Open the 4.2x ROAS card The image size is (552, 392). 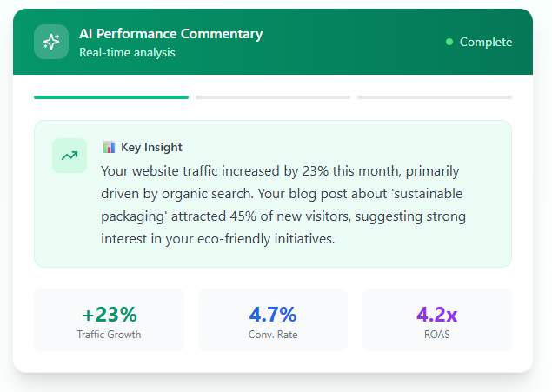(x=437, y=320)
